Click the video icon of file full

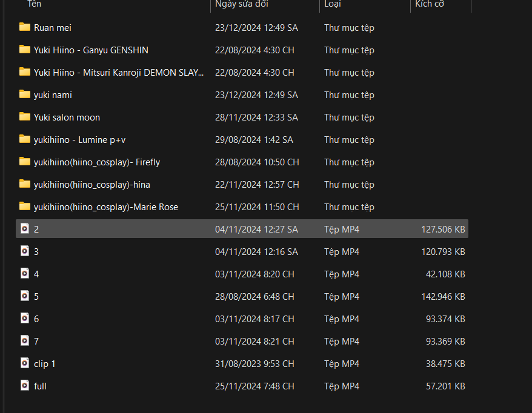point(25,386)
